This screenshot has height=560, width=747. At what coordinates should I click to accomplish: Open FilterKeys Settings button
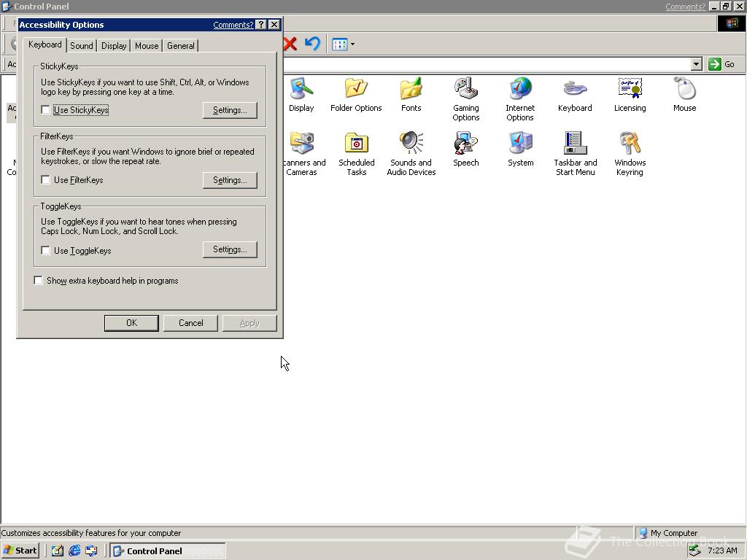[x=230, y=180]
